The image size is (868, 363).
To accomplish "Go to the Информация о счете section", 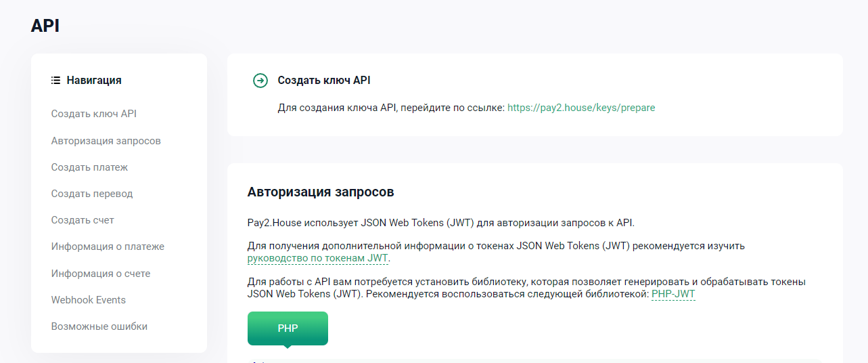I will pyautogui.click(x=101, y=274).
